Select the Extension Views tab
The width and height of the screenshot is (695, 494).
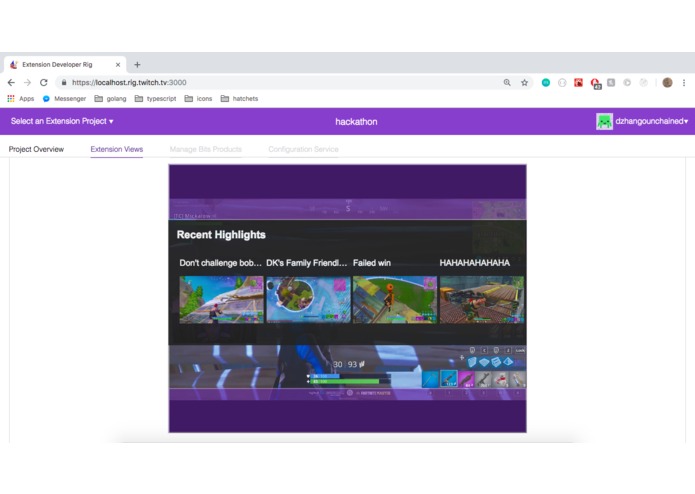[117, 149]
